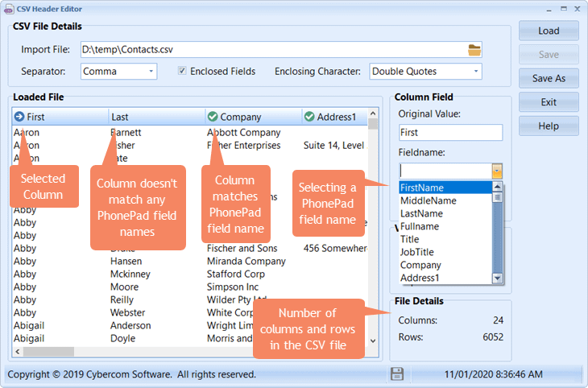The width and height of the screenshot is (588, 388).
Task: Click the copyright text in the status bar
Action: [131, 374]
